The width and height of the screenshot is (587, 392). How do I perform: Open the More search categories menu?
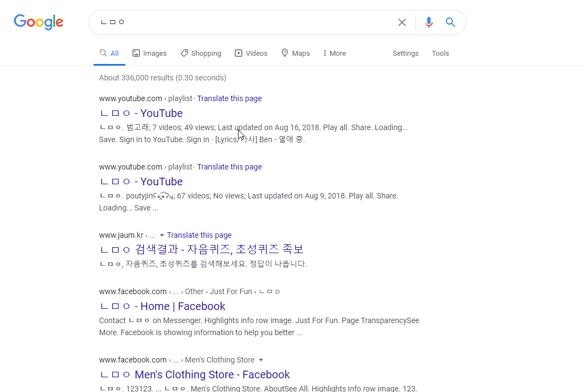tap(334, 54)
